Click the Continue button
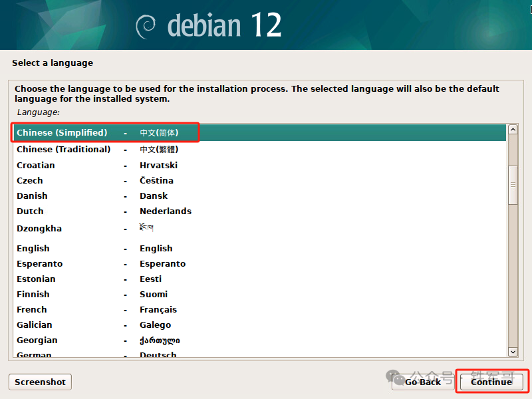Viewport: 532px width, 399px height. tap(491, 382)
